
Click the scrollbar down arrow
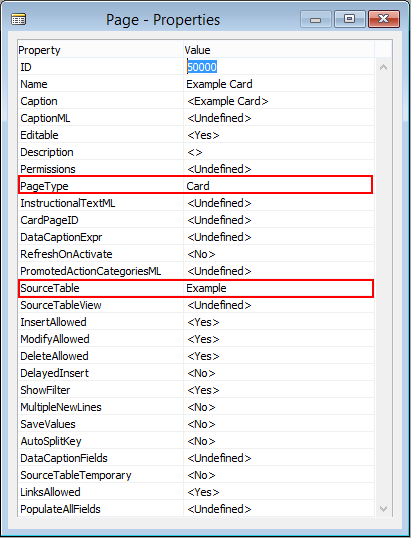coord(384,508)
